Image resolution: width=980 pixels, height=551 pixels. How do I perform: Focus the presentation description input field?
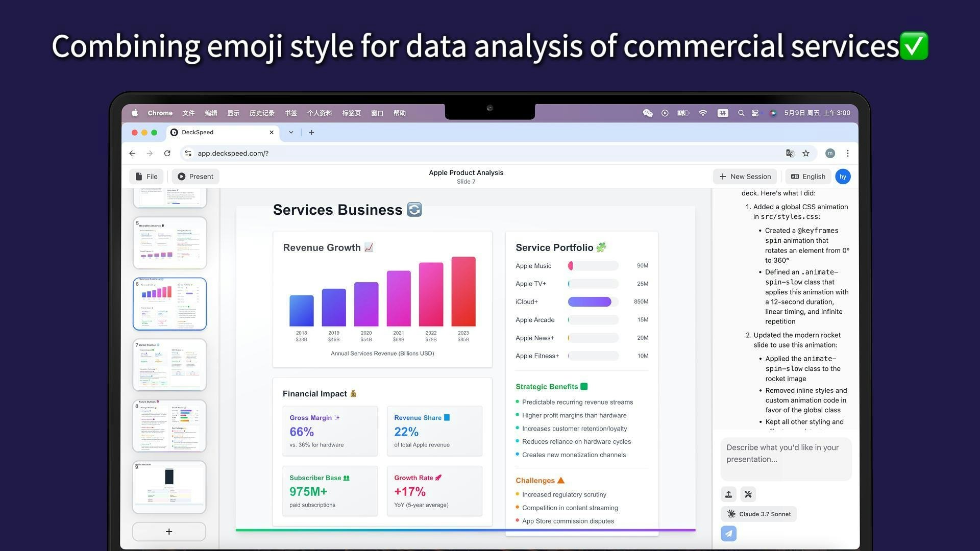click(786, 458)
